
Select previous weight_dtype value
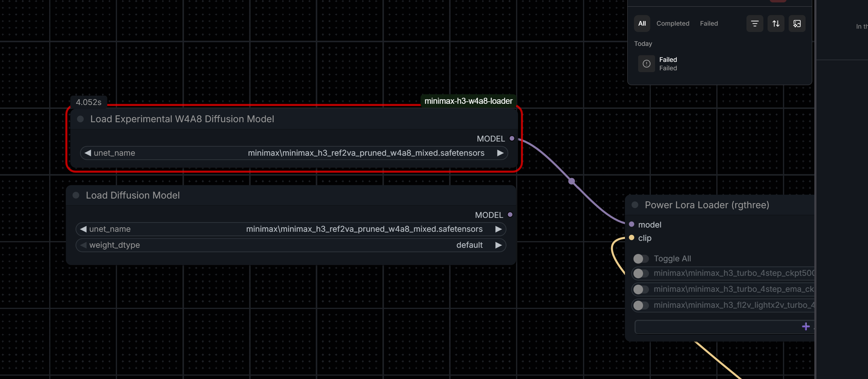[x=83, y=245]
